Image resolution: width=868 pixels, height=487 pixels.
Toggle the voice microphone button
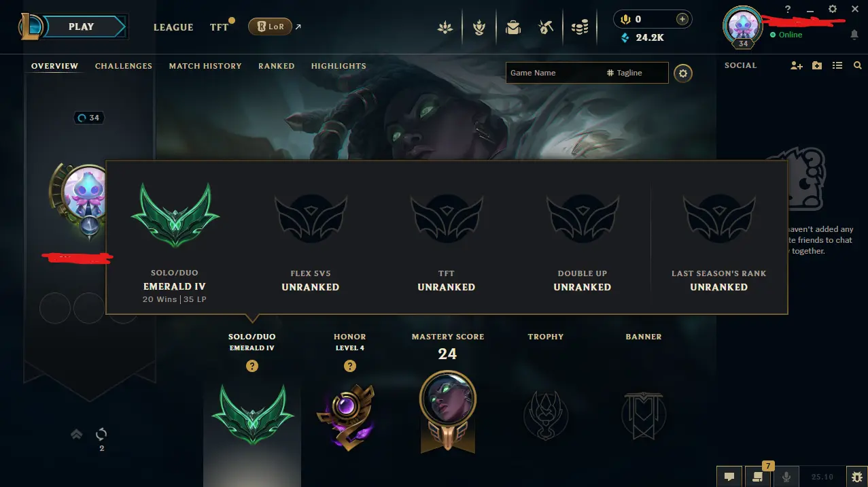[x=787, y=477]
